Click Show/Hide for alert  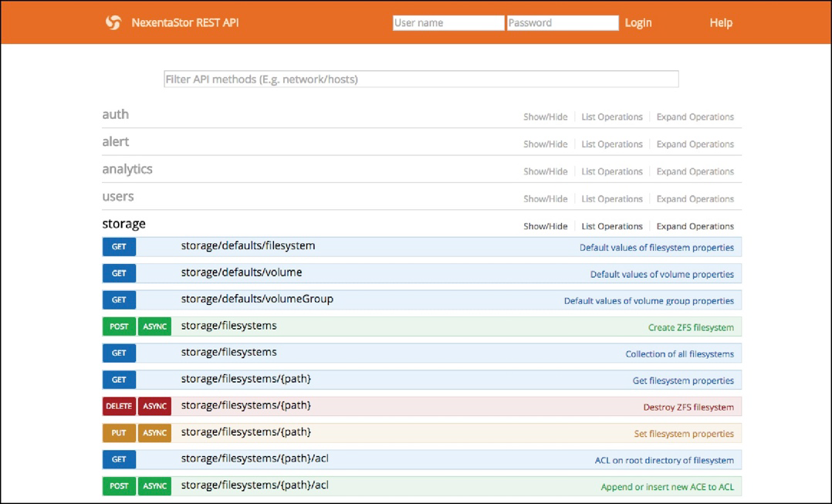click(x=546, y=144)
